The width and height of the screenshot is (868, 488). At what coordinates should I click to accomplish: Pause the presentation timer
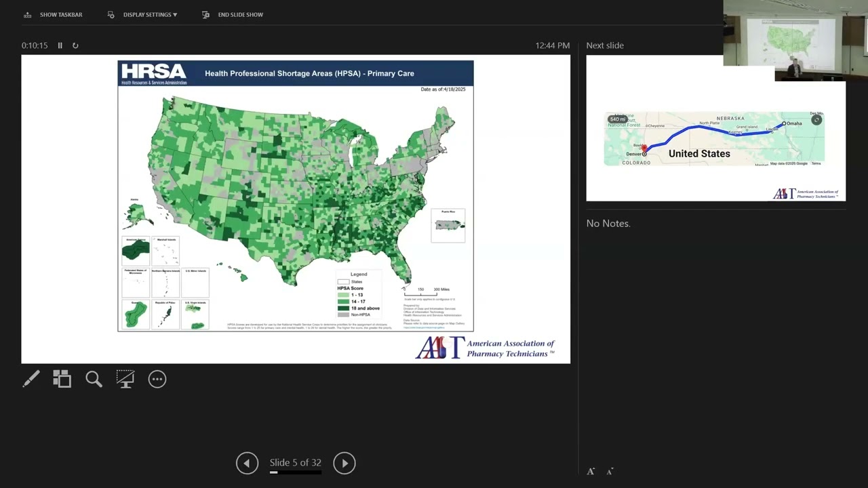click(x=60, y=45)
